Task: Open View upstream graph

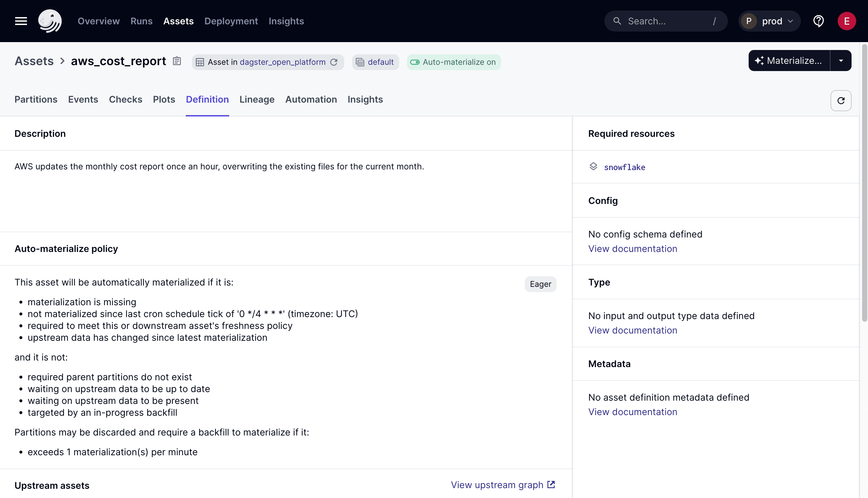Action: coord(496,485)
